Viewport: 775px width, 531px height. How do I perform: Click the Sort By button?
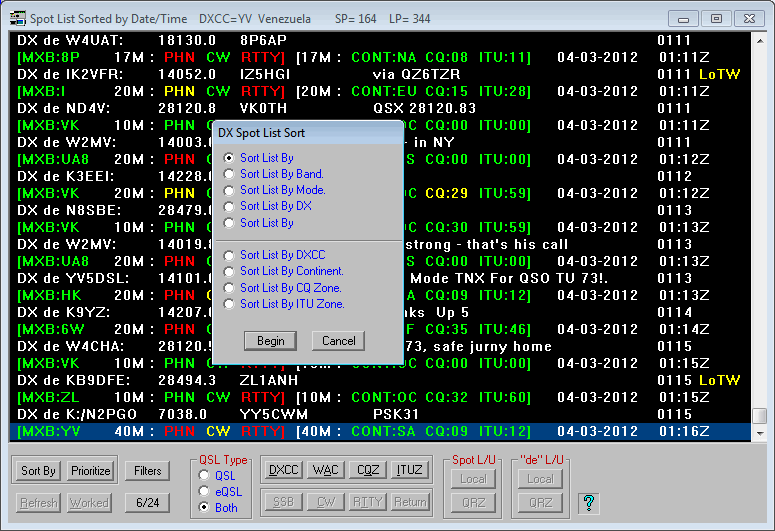(x=39, y=471)
